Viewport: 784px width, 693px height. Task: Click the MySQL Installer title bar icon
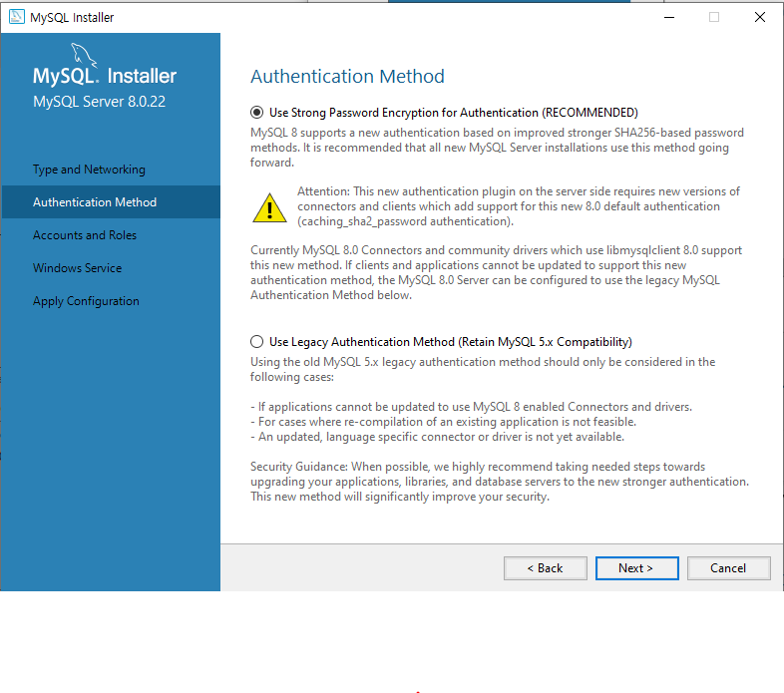17,17
